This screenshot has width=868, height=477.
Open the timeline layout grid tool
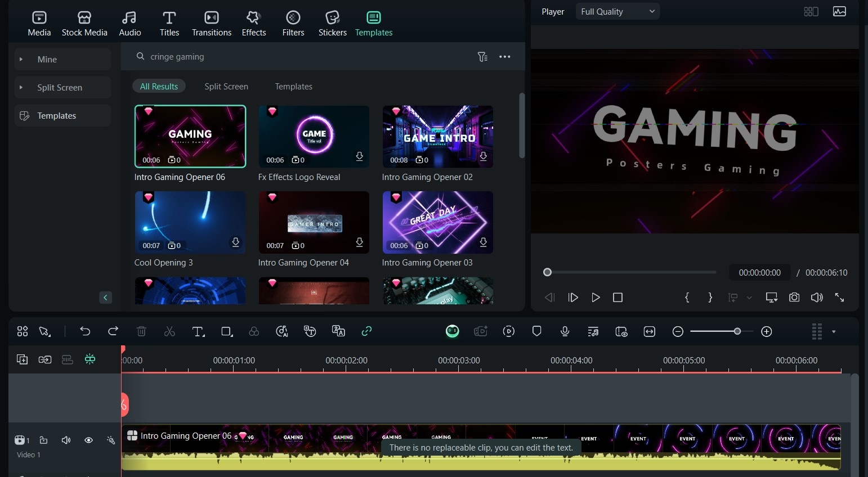tap(23, 331)
